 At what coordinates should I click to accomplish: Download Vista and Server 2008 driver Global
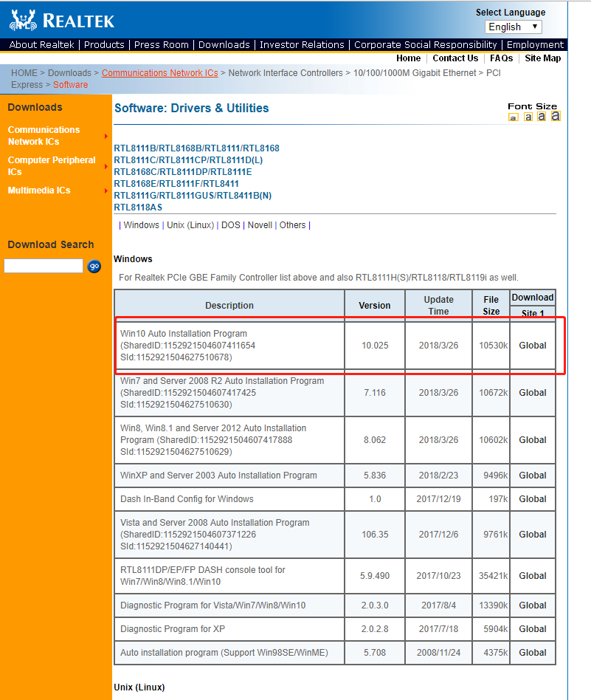pos(532,535)
